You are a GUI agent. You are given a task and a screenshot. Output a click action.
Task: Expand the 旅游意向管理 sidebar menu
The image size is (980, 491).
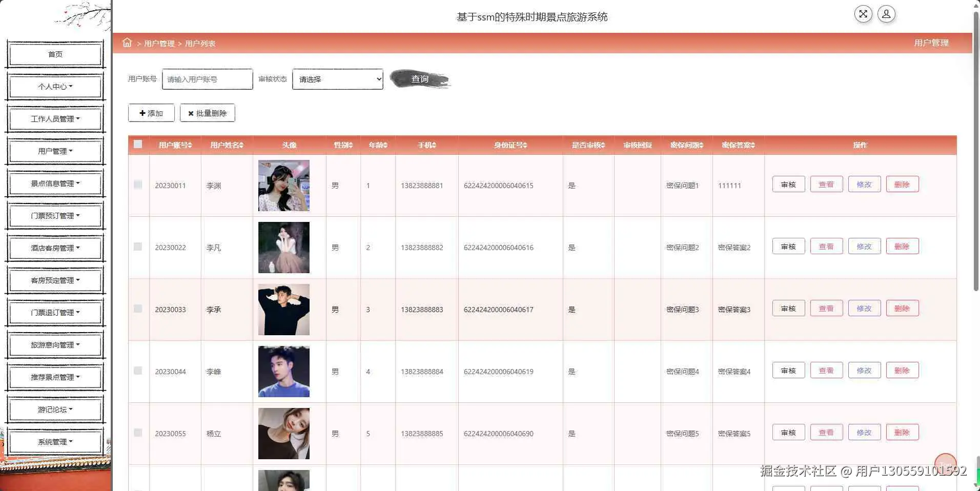pyautogui.click(x=55, y=344)
